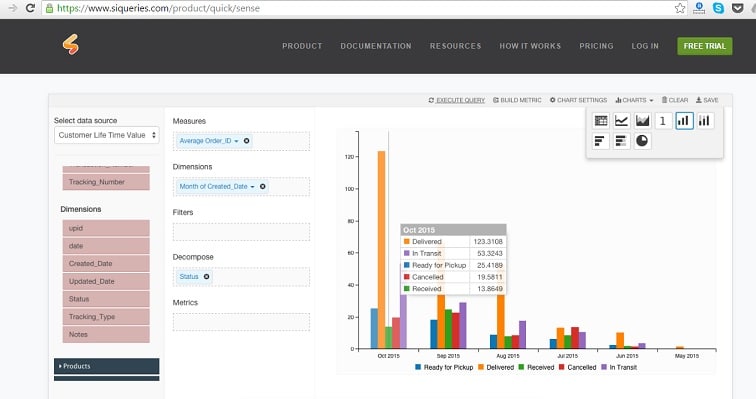756x399 pixels.
Task: Select the date dimension
Action: [x=106, y=246]
